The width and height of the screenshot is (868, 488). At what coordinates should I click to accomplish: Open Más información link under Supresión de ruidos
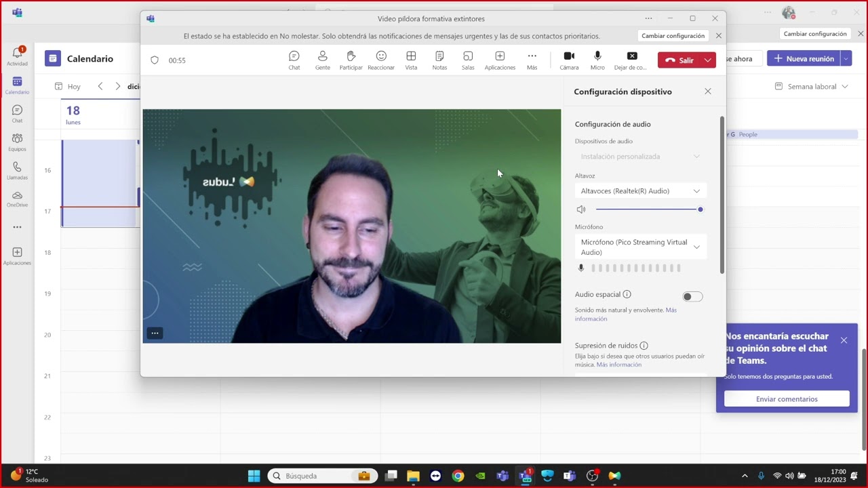619,365
